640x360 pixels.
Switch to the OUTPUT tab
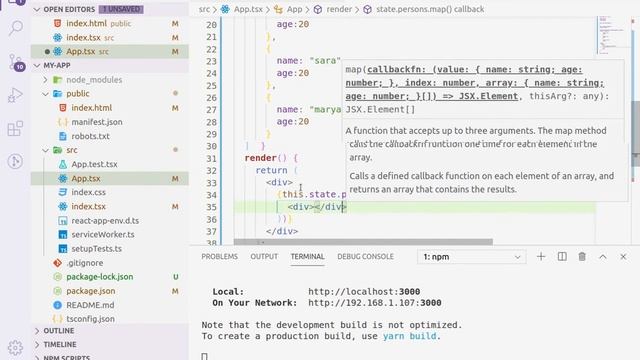point(264,257)
